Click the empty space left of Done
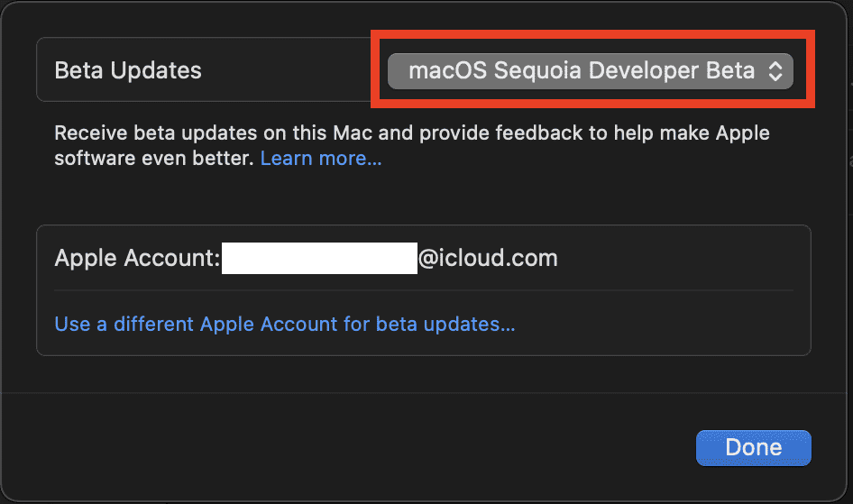Viewport: 853px width, 504px height. 361,448
